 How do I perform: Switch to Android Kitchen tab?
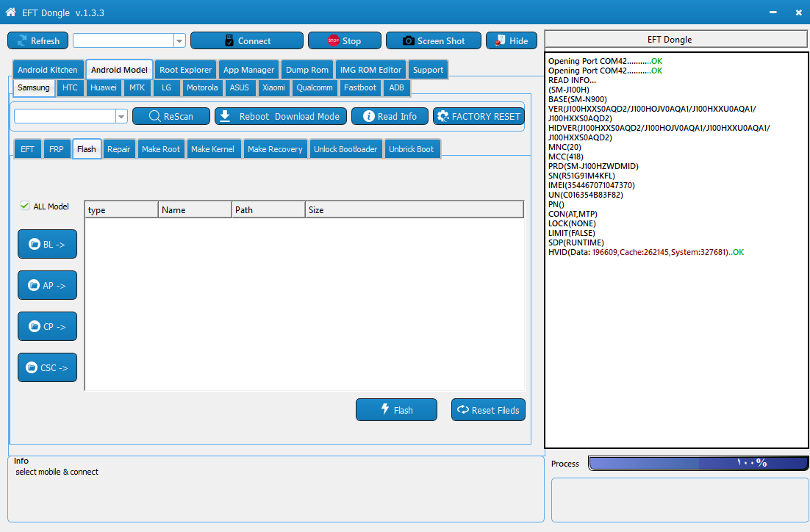[48, 70]
